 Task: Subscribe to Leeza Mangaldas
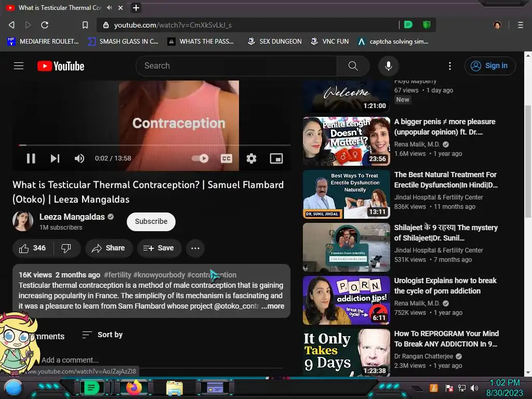click(151, 221)
